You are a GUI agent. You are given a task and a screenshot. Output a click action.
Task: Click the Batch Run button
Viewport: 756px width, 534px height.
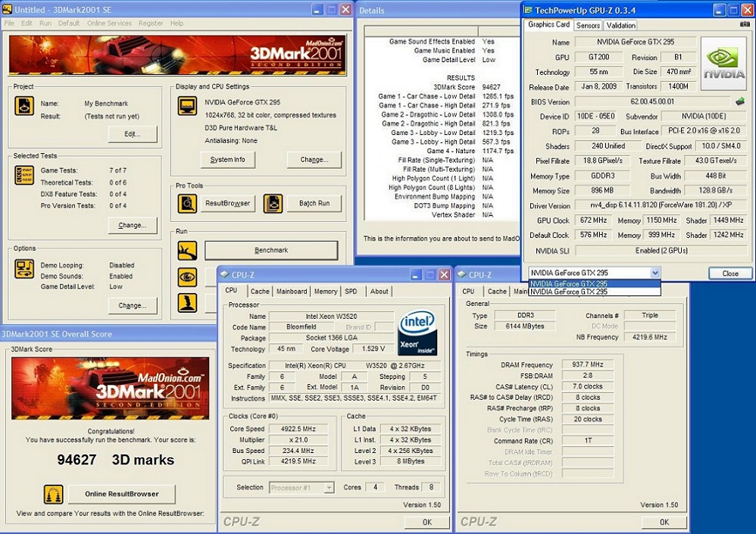pos(314,204)
